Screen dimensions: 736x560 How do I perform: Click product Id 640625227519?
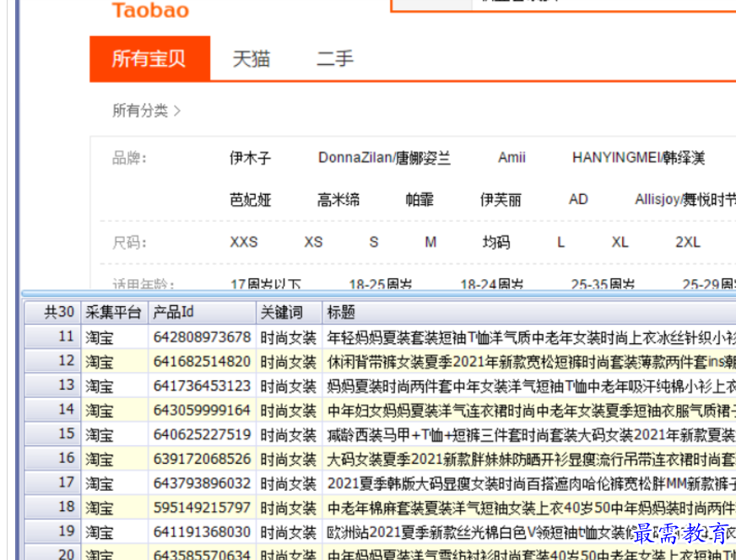tap(203, 435)
